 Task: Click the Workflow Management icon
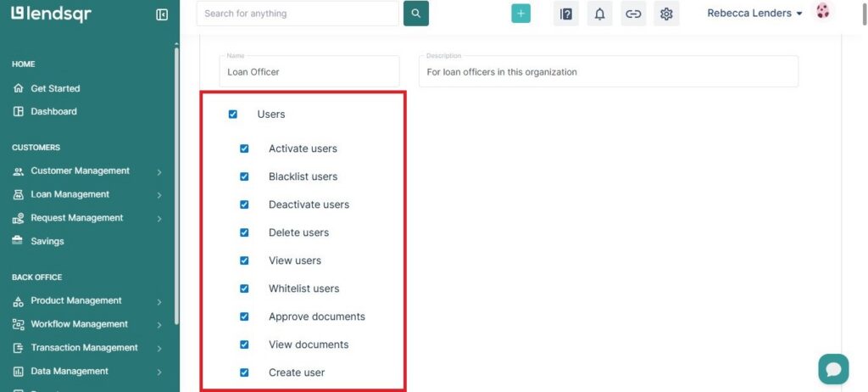[19, 324]
